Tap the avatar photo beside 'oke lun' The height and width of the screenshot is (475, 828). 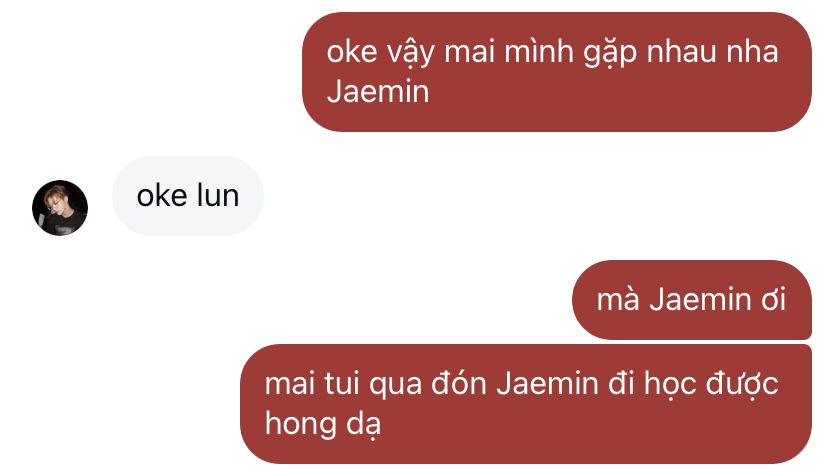60,207
